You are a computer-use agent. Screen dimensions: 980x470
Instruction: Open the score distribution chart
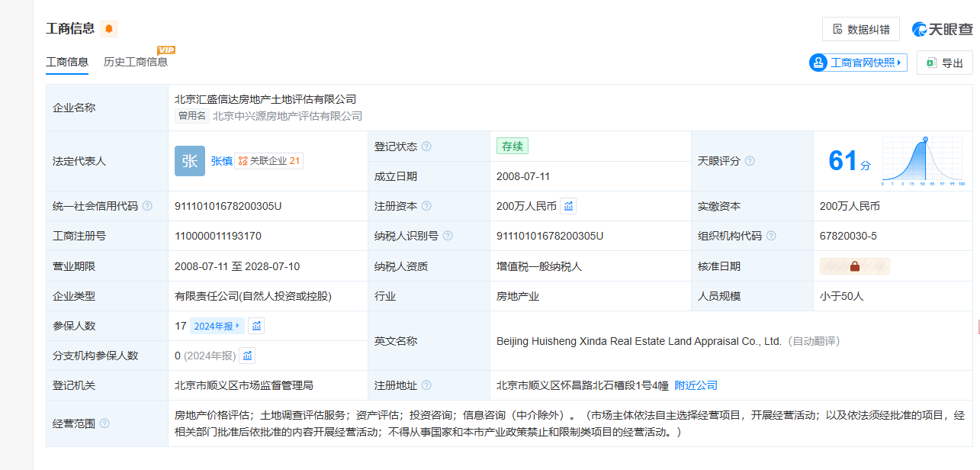(923, 161)
